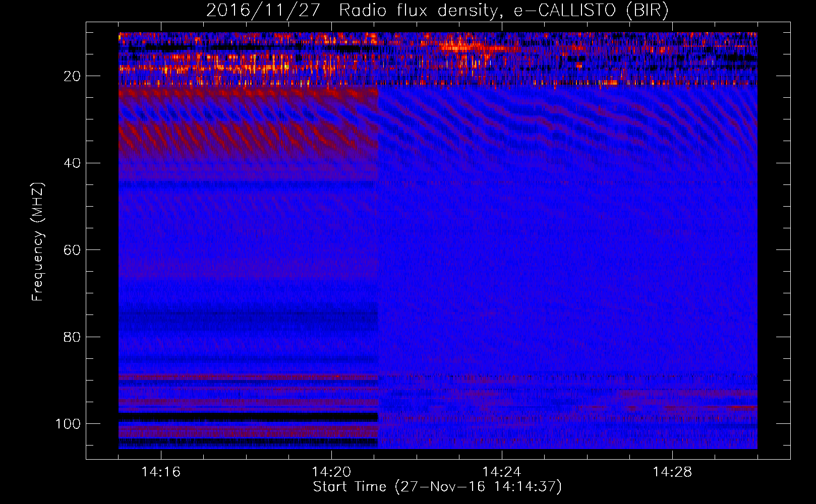Select the 'Frequency (MHZ)' axis label
The height and width of the screenshot is (504, 816).
click(x=38, y=242)
